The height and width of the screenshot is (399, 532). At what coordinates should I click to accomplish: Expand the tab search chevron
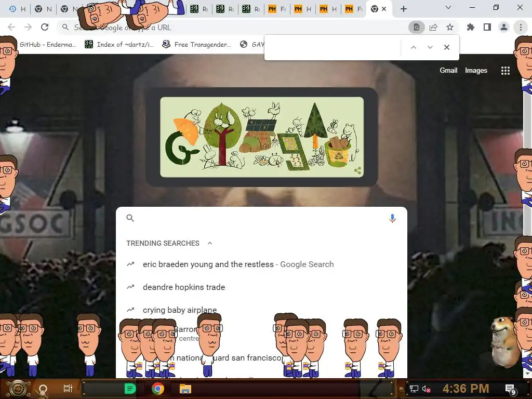[x=448, y=7]
